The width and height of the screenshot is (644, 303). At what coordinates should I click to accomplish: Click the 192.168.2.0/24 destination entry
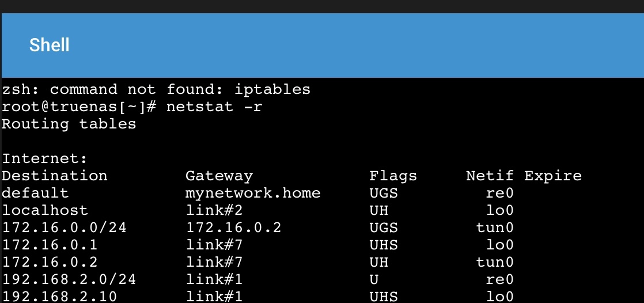coord(69,279)
